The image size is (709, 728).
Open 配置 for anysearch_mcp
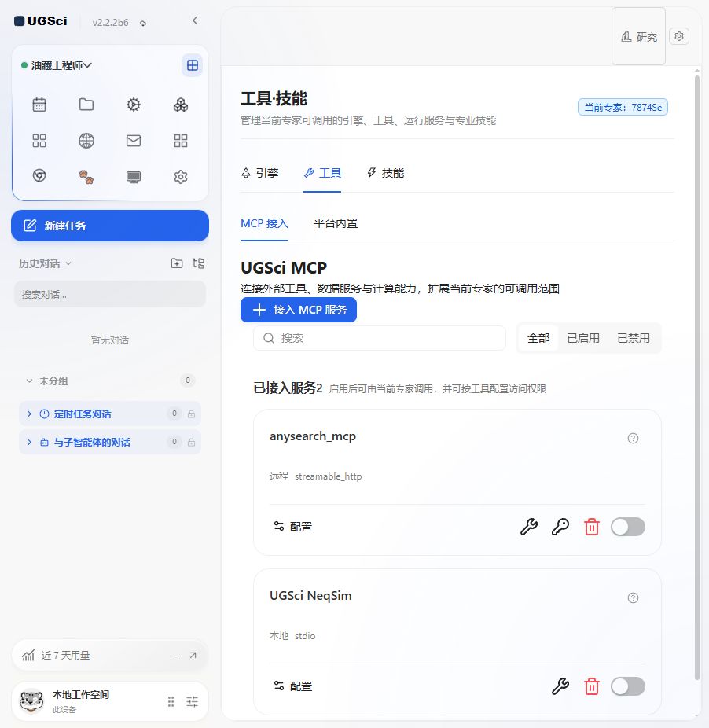point(292,527)
